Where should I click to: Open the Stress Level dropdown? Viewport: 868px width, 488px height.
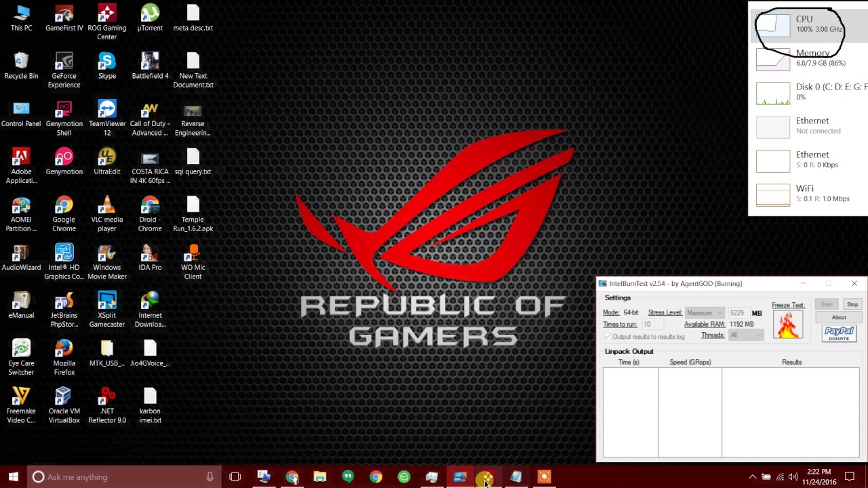[x=704, y=313]
